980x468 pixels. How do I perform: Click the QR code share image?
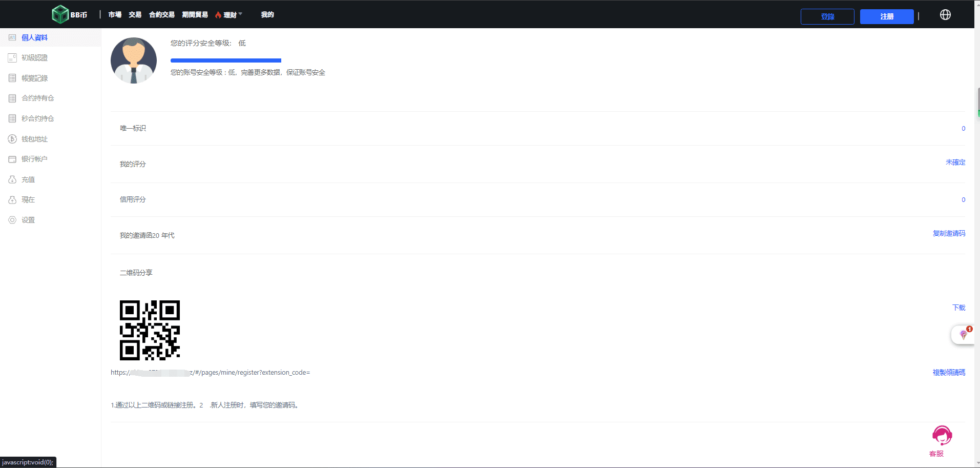click(x=150, y=330)
